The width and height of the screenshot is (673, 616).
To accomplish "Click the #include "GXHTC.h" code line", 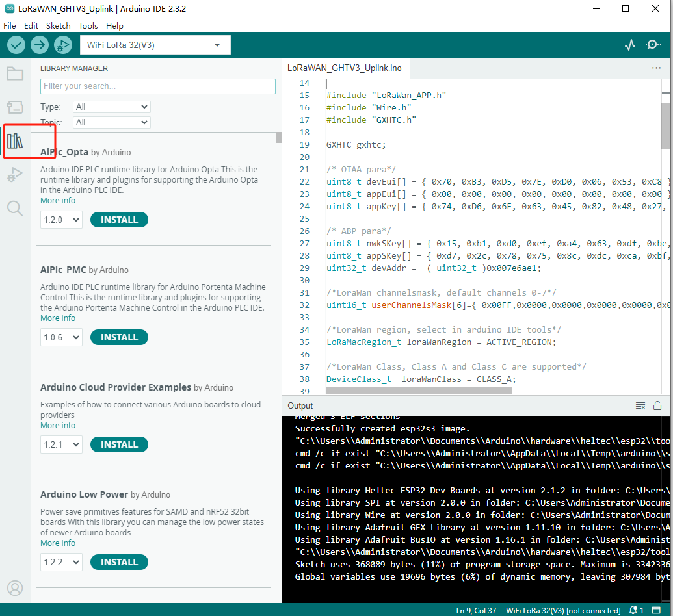I will click(371, 120).
